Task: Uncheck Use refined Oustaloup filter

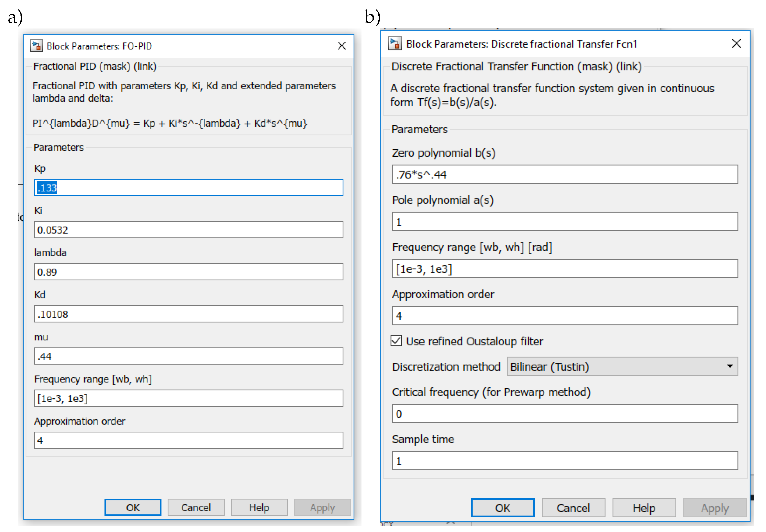Action: coord(396,341)
